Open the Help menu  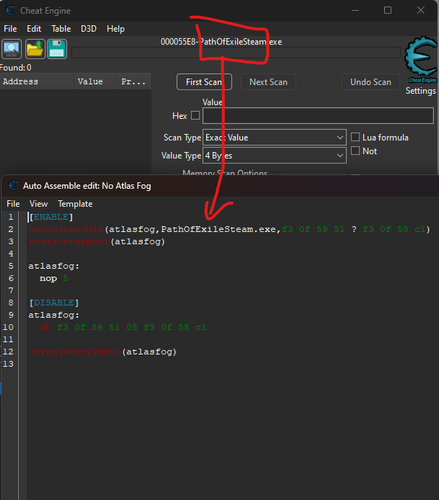pyautogui.click(x=116, y=29)
